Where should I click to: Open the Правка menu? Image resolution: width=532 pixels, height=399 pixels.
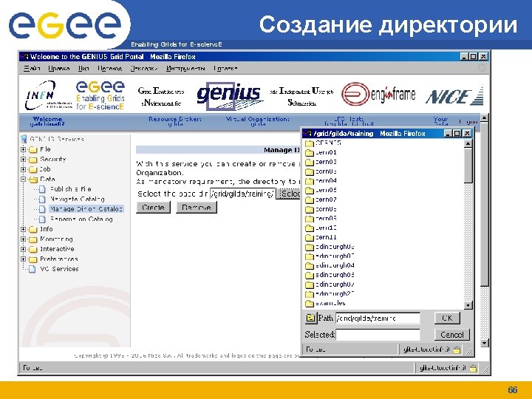point(58,69)
